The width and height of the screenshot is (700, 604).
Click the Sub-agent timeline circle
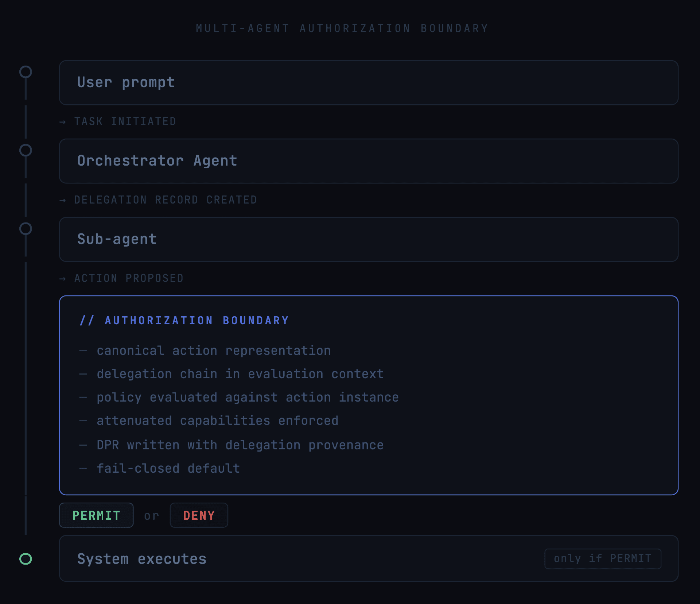coord(26,229)
